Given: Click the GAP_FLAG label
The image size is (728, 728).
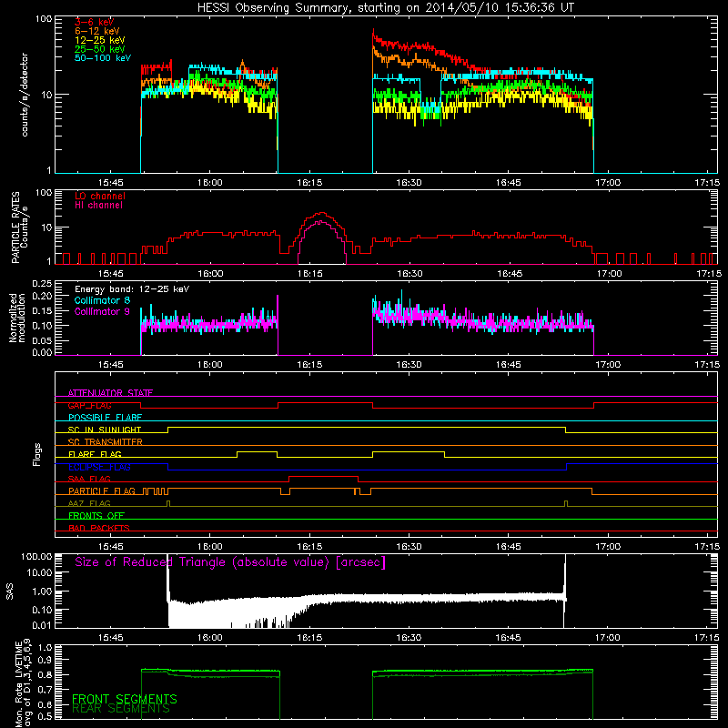Looking at the screenshot, I should (89, 405).
